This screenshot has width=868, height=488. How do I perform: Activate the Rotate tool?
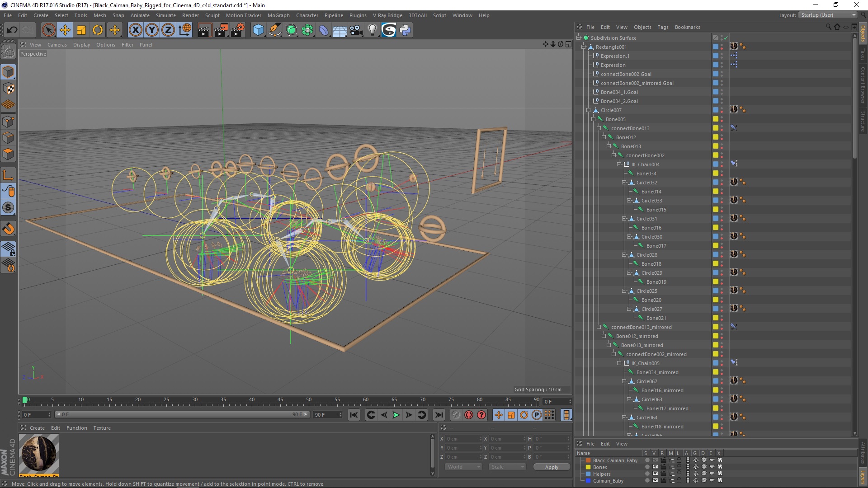(x=98, y=30)
